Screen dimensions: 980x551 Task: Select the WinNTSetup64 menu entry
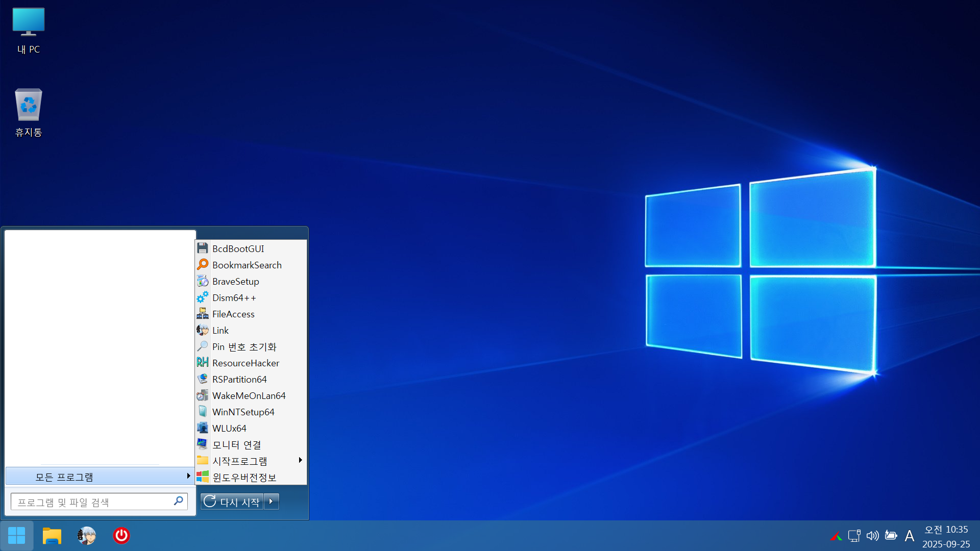243,412
